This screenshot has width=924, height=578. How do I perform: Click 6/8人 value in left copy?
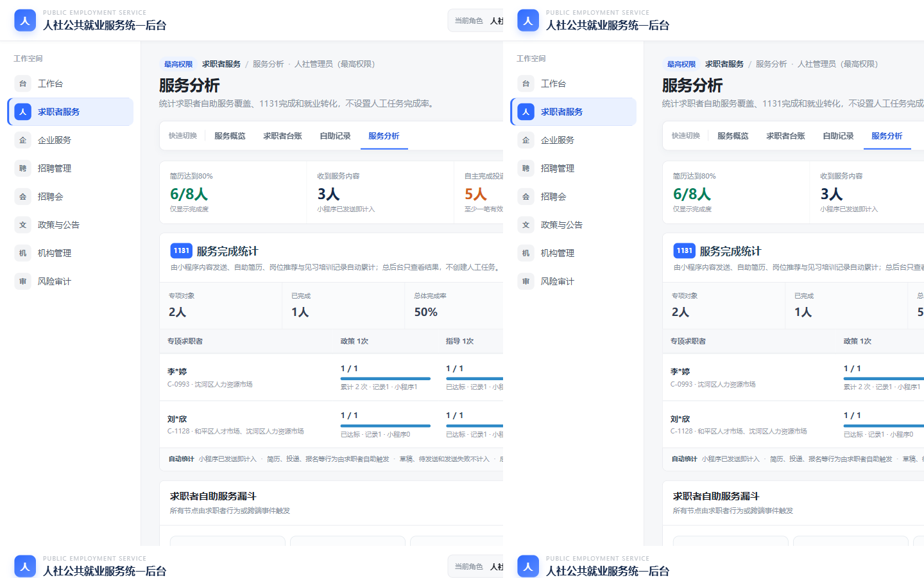click(x=189, y=194)
